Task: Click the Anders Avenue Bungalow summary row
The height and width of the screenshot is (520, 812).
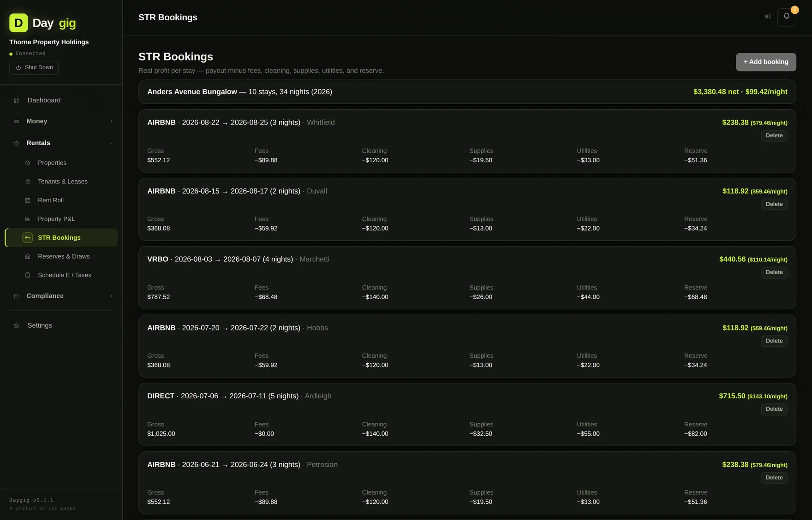Action: point(467,92)
